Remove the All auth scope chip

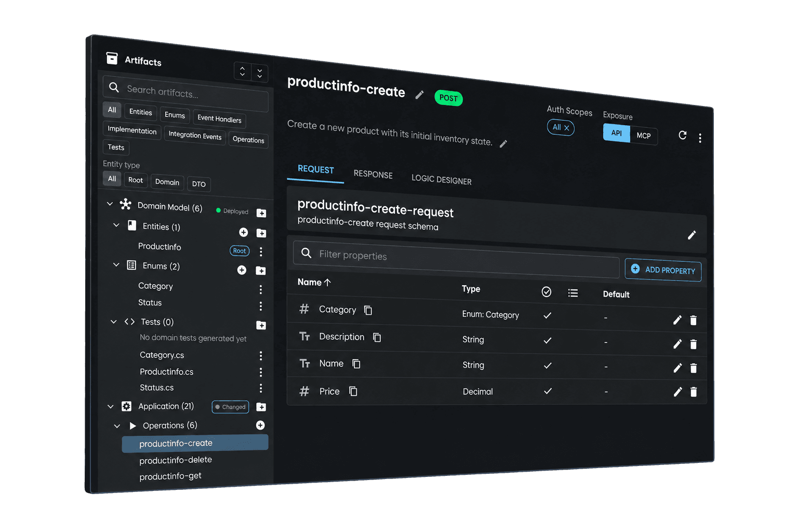coord(567,128)
